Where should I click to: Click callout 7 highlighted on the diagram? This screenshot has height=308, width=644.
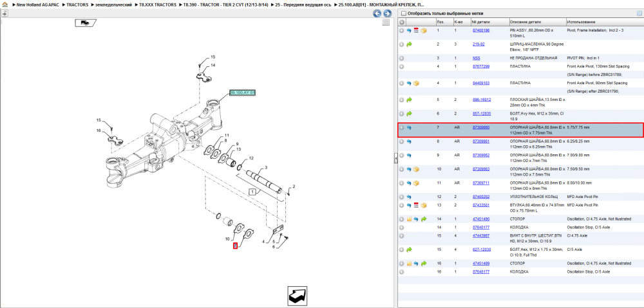[235, 246]
